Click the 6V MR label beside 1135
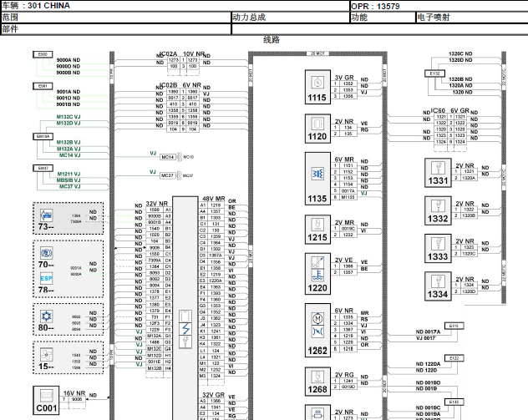Screen dimensions: 528x420 coord(344,159)
